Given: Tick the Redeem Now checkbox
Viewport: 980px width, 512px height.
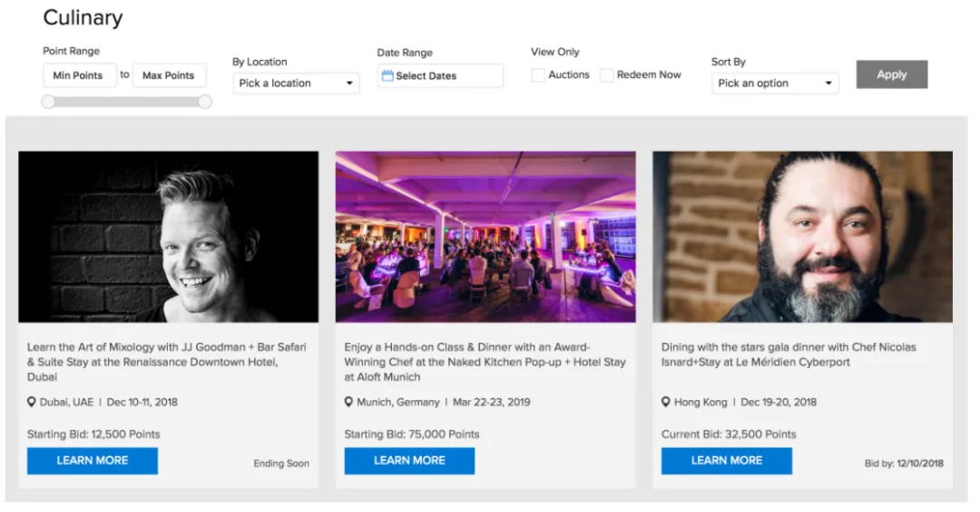Looking at the screenshot, I should pos(606,75).
